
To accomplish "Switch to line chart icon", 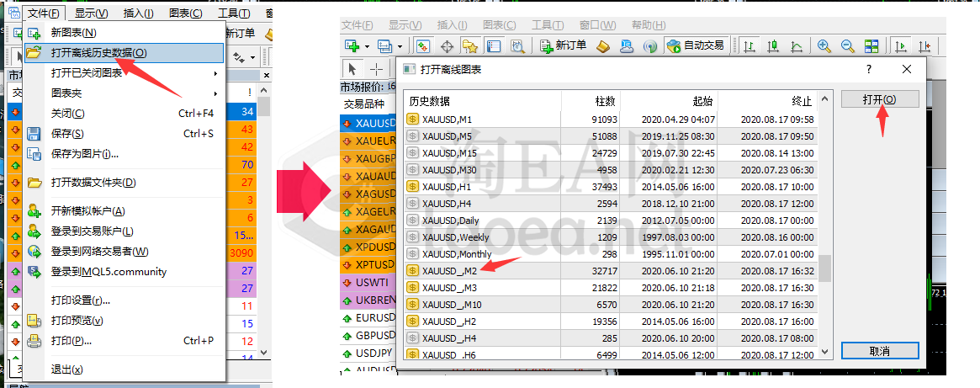I will (x=797, y=45).
